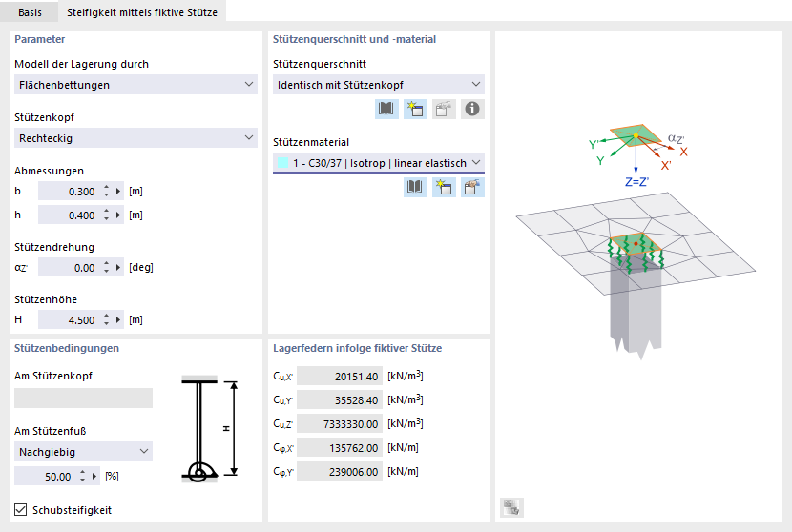
Task: Click rotation αZ' input field 0.00
Action: (69, 268)
